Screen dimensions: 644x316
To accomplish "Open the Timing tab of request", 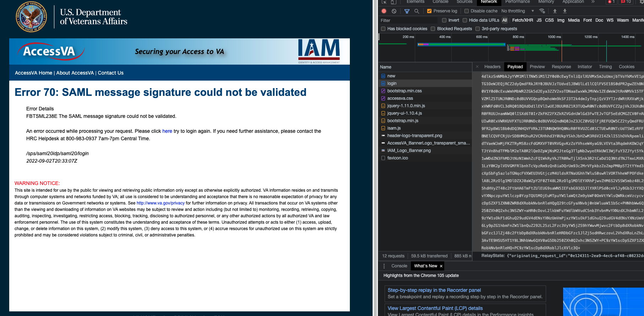I will click(x=605, y=67).
